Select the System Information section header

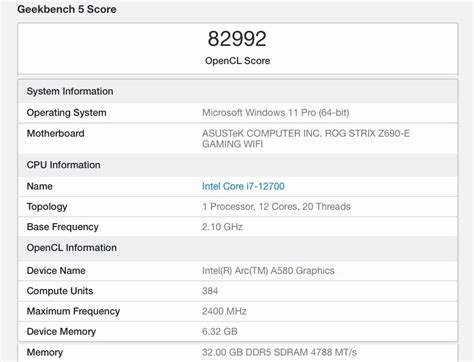pos(70,91)
